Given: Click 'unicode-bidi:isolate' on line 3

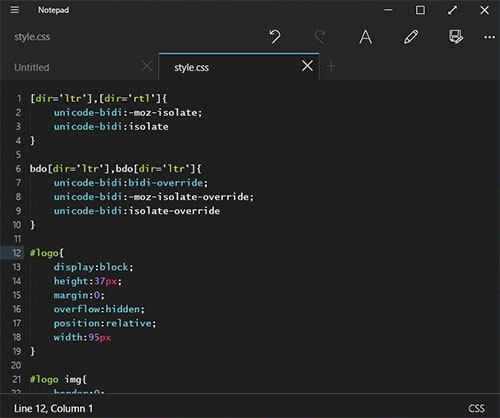Looking at the screenshot, I should 111,127.
